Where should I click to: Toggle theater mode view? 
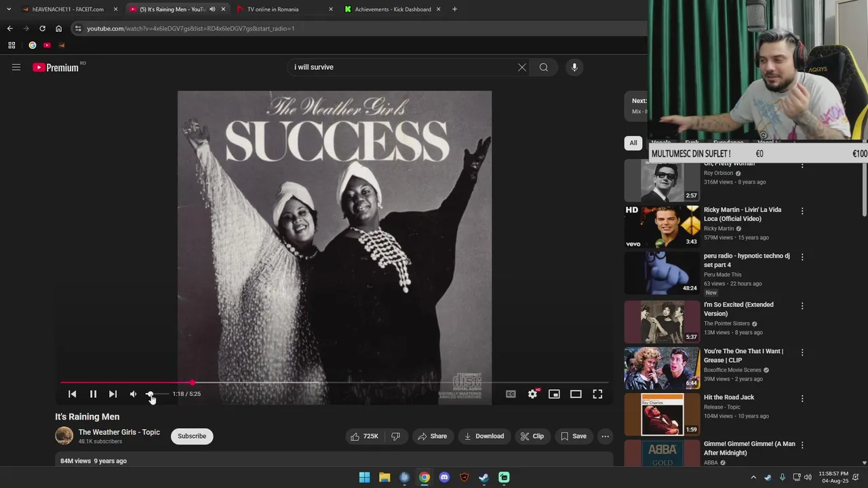pos(576,394)
